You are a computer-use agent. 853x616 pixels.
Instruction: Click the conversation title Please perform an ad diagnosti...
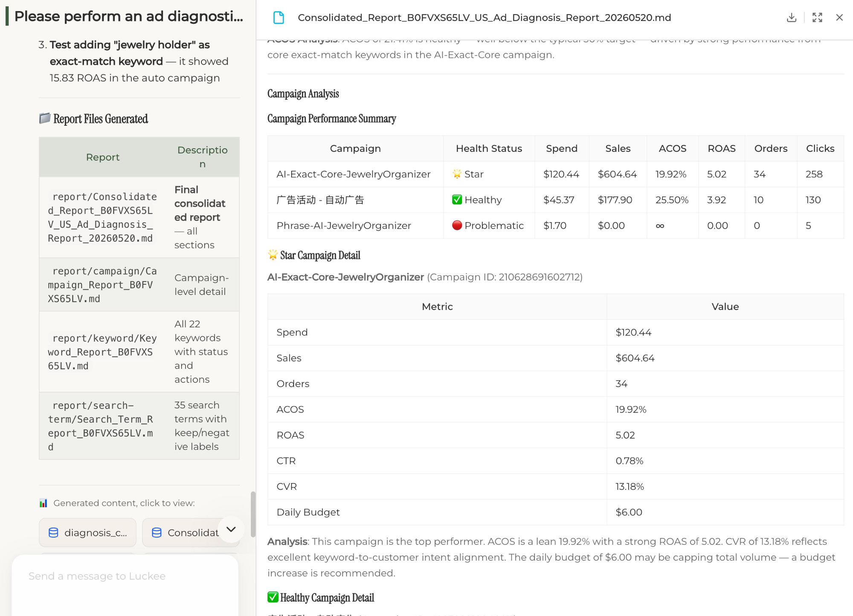(129, 16)
